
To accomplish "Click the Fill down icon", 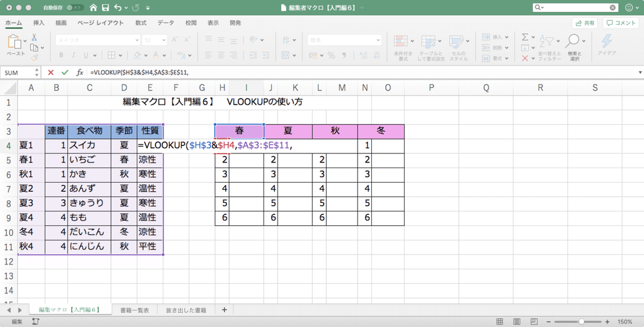I will [525, 47].
